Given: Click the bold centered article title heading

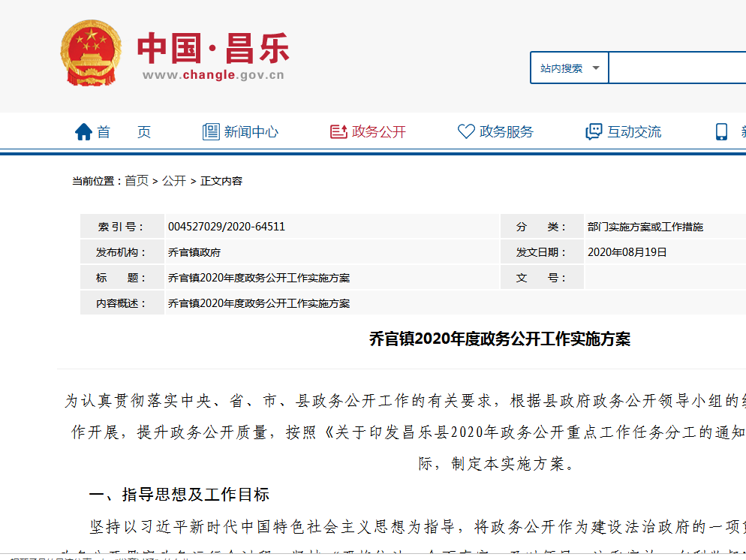Looking at the screenshot, I should [500, 339].
